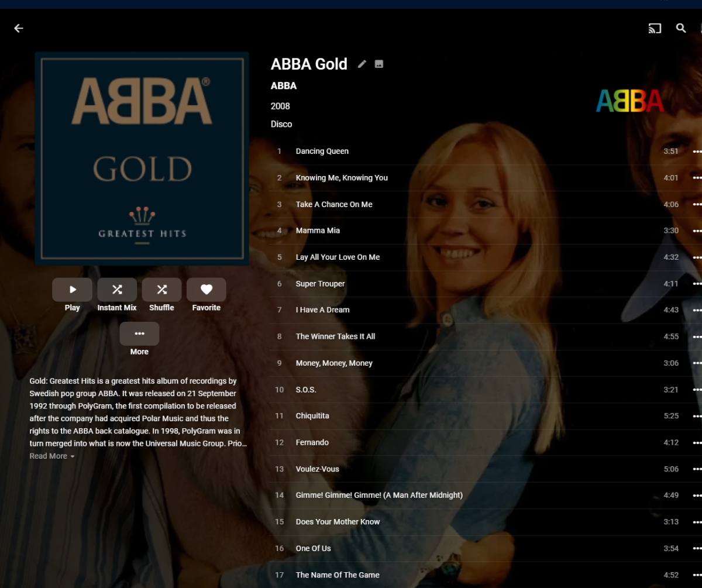702x588 pixels.
Task: Select track Lay All Your Love On Me
Action: point(486,257)
